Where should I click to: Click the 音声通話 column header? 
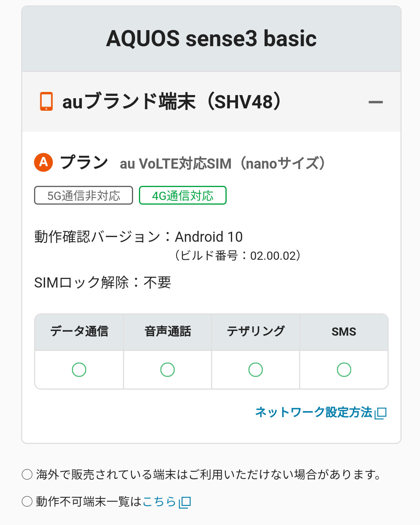click(x=168, y=331)
